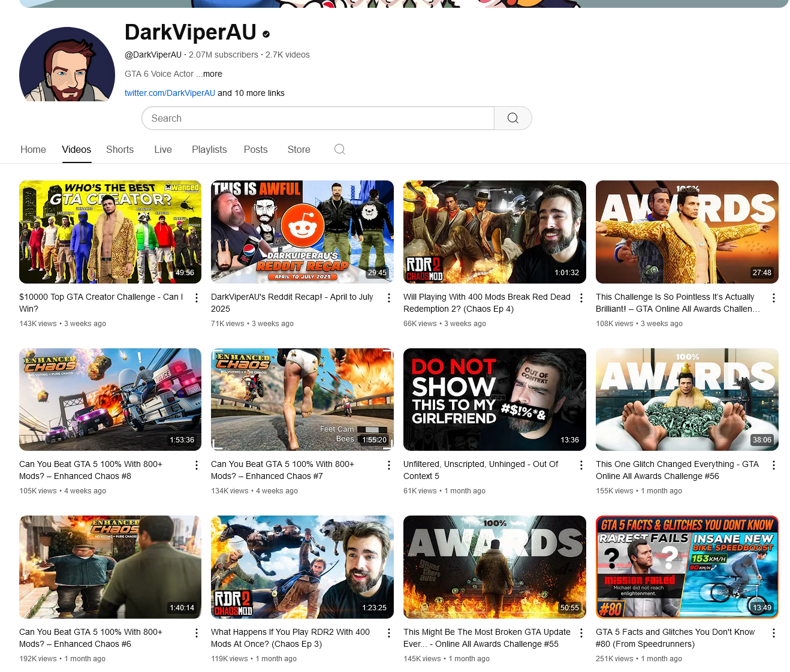Open title 'GTA 5 Facts and Glitches You Don't Know #80'
This screenshot has height=672, width=790.
[675, 638]
